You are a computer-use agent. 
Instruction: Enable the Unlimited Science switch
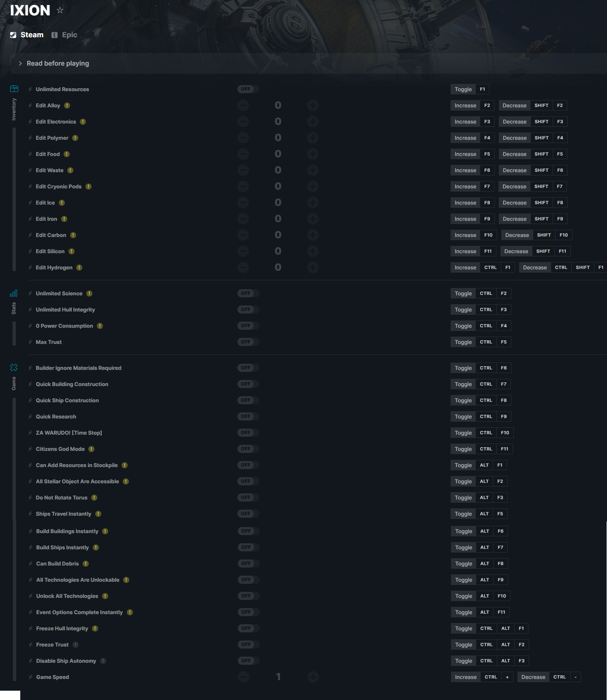click(x=248, y=293)
